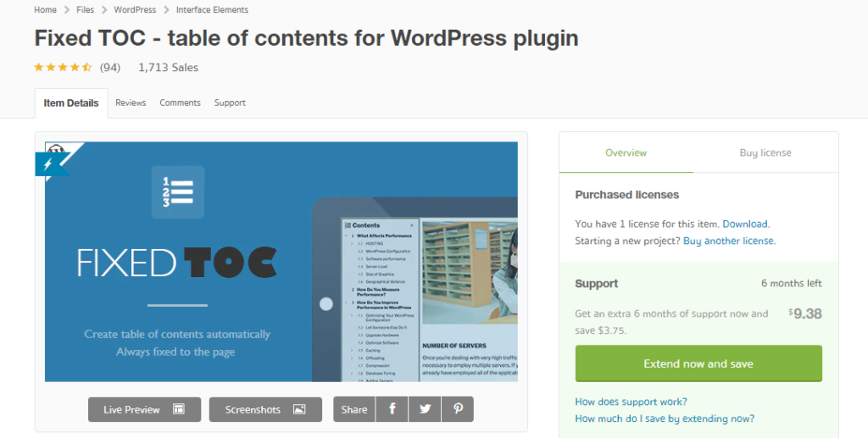This screenshot has width=868, height=438.
Task: Select the Item Details tab
Action: point(71,103)
